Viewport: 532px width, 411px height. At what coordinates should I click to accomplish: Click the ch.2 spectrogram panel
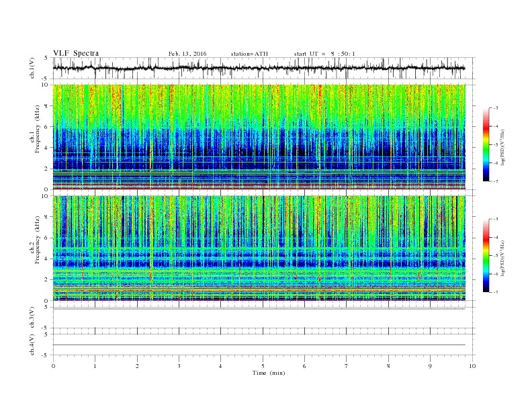(259, 248)
